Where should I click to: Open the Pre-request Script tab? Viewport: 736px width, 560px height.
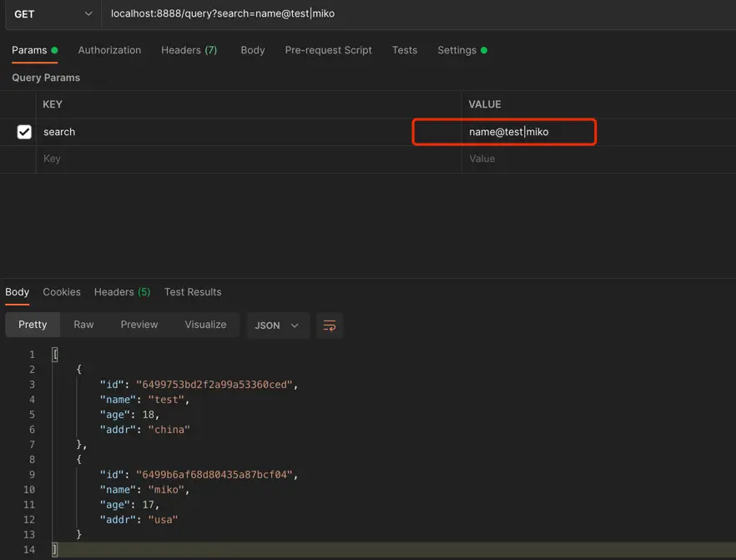tap(328, 50)
